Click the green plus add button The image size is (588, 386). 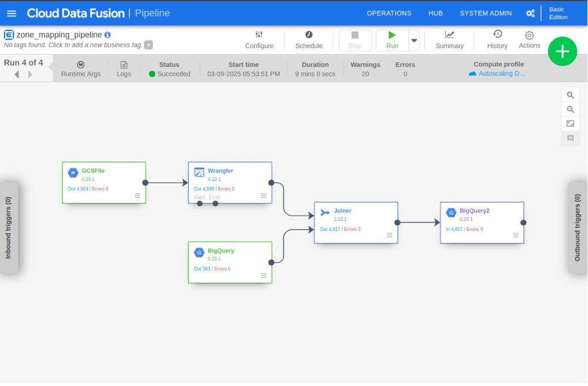click(x=562, y=51)
